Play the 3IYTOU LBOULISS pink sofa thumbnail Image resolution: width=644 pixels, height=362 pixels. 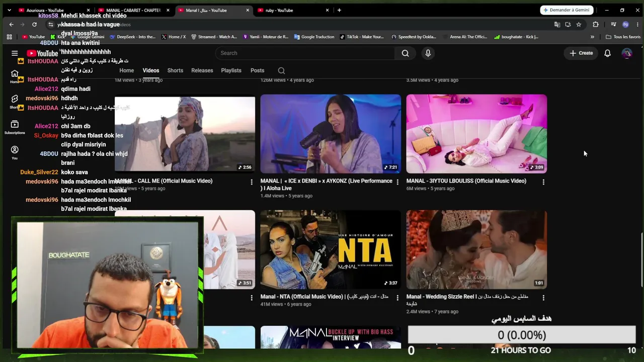476,134
